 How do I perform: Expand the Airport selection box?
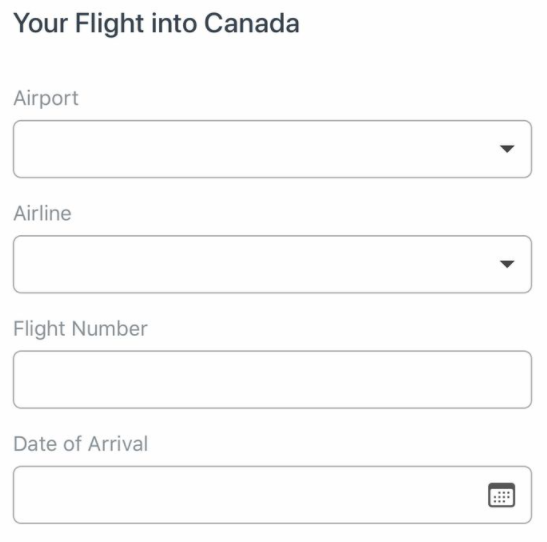272,149
